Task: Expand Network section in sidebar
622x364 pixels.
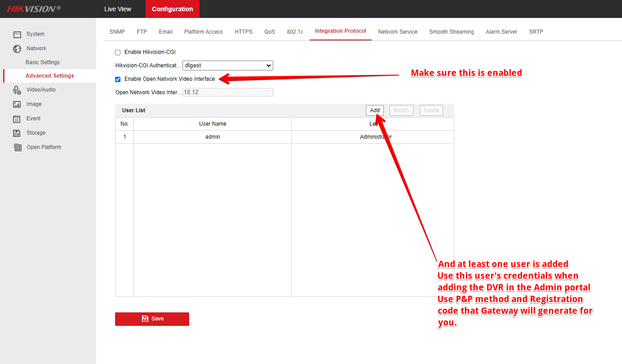Action: tap(36, 48)
